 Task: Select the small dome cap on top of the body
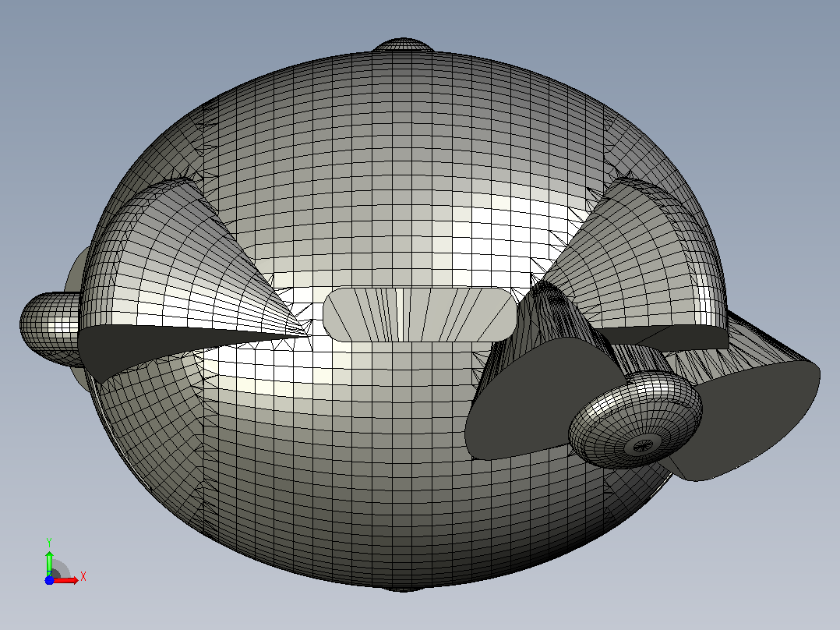(x=403, y=44)
